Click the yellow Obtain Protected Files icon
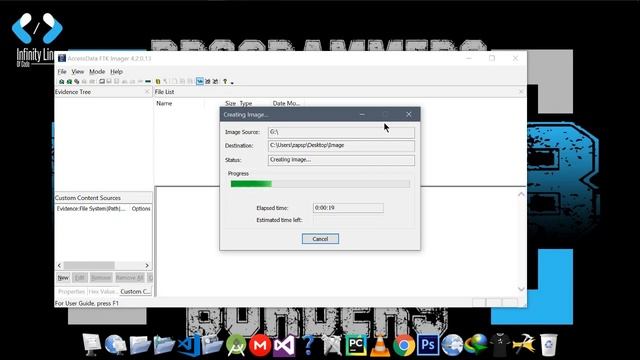 [x=158, y=82]
